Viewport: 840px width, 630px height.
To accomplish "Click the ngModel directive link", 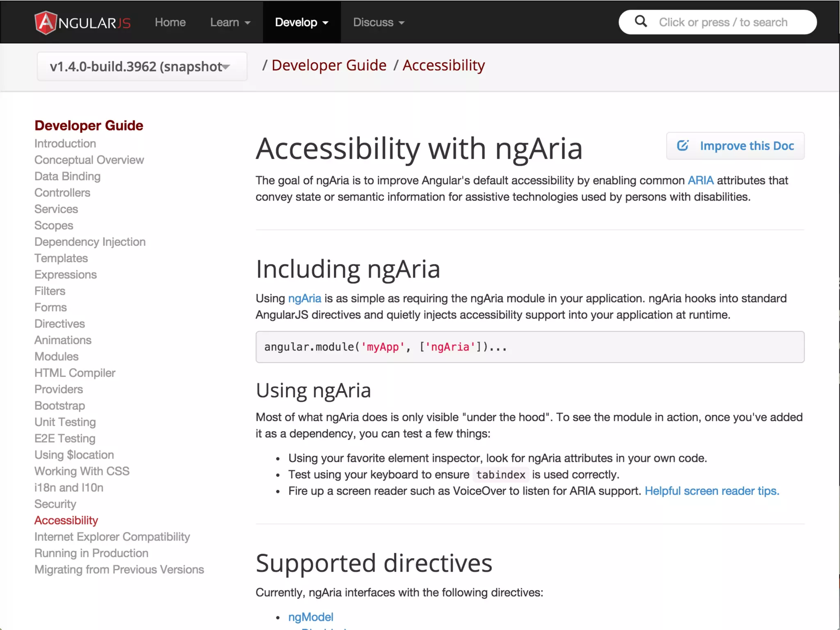I will click(310, 617).
